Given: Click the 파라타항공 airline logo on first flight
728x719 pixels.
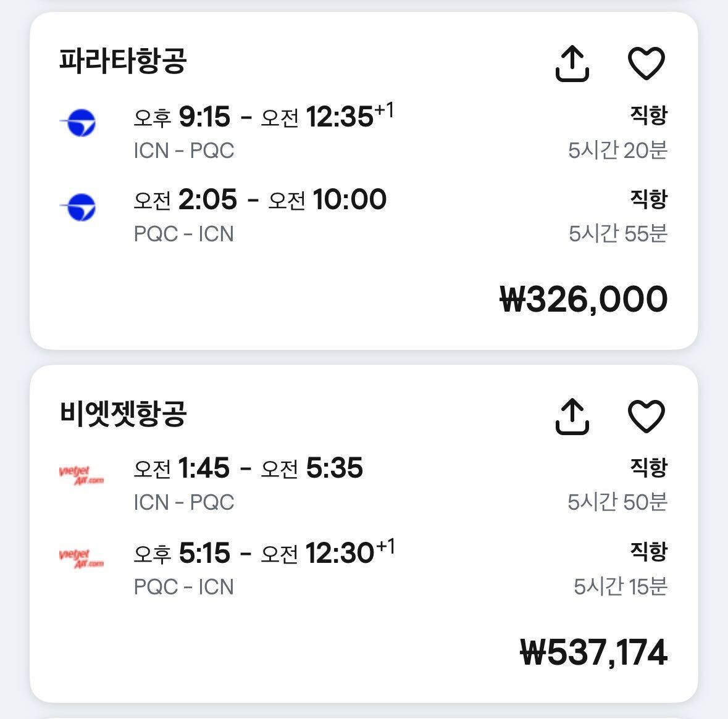Looking at the screenshot, I should pos(81,122).
